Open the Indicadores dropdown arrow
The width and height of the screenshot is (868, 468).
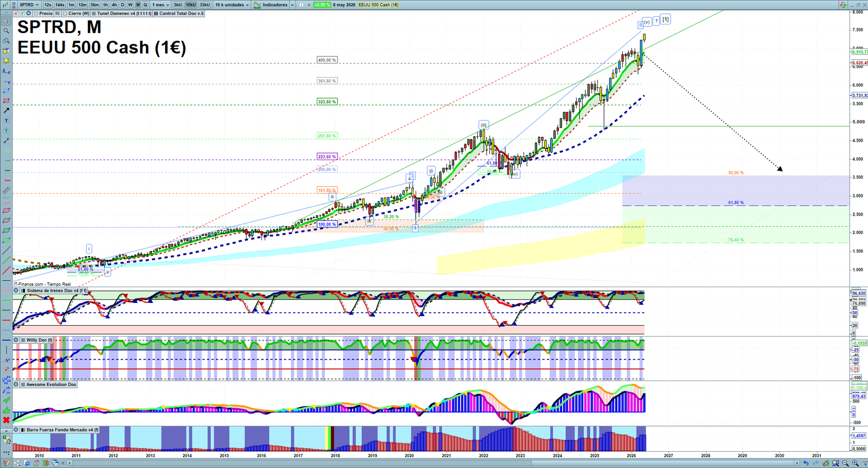click(x=292, y=5)
